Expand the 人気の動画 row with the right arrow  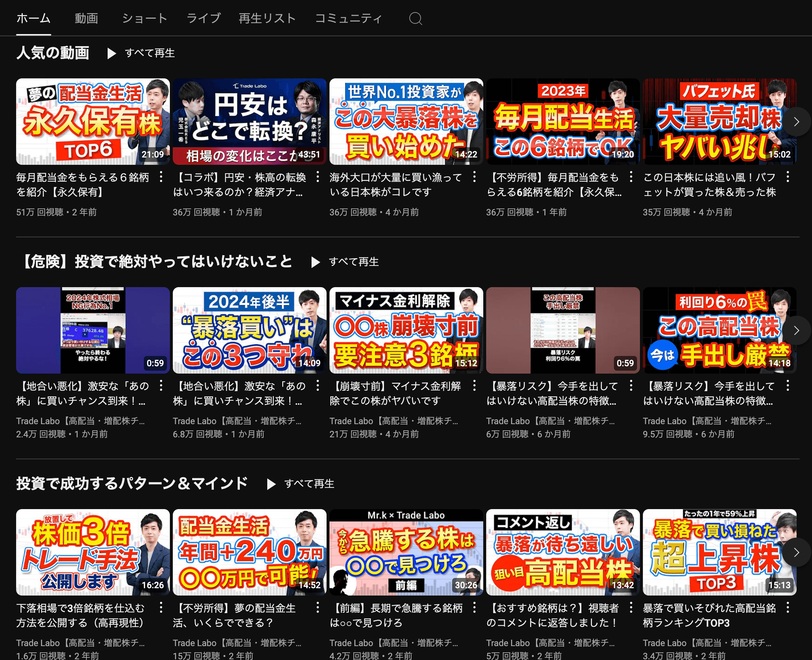796,122
